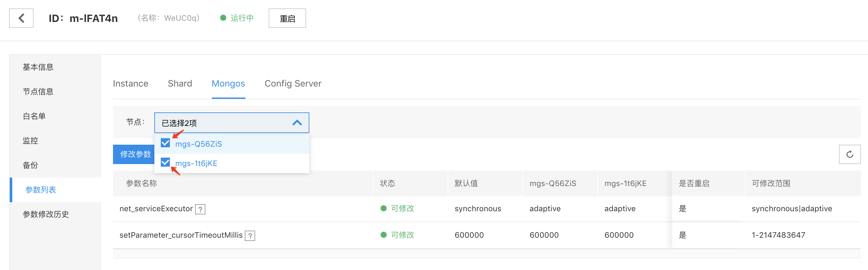Click the 运行中 running status indicator
868x270 pixels.
pos(237,18)
